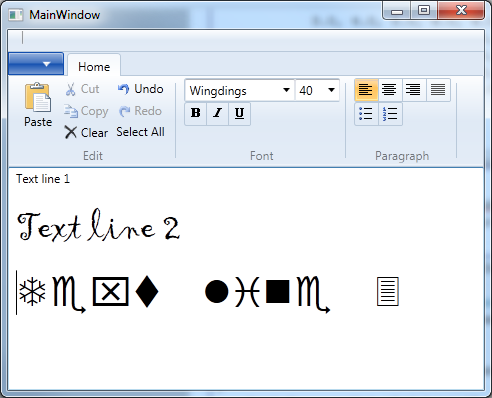492x398 pixels.
Task: Click the Wingdings document page symbol
Action: pos(388,291)
